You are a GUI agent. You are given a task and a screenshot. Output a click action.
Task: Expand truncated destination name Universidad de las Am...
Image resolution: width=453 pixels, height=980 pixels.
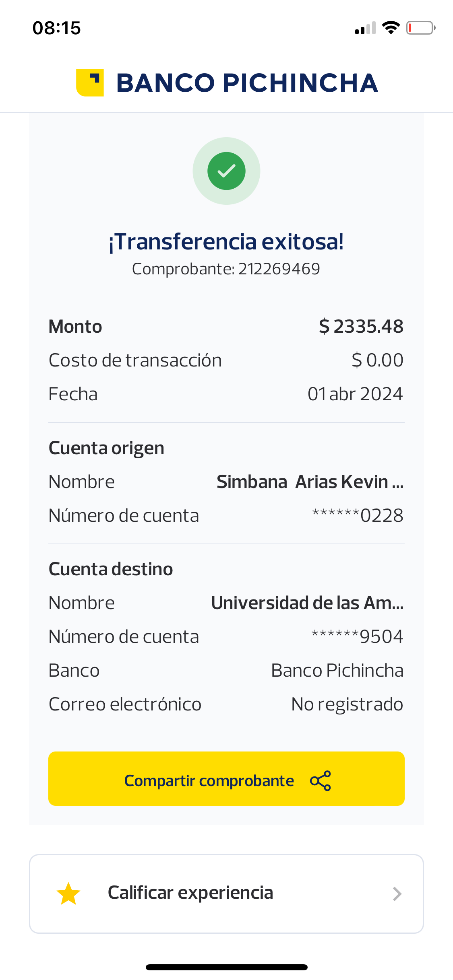tap(307, 603)
